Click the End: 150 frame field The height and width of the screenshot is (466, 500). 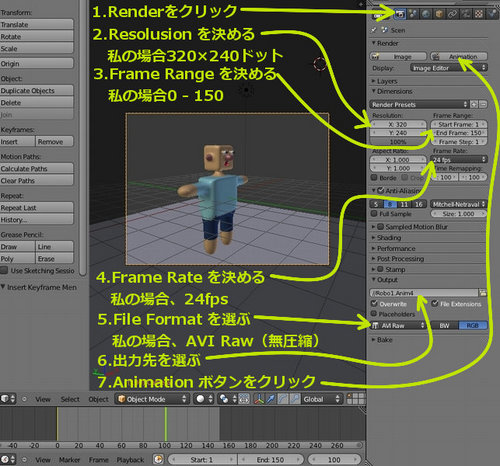coord(270,460)
